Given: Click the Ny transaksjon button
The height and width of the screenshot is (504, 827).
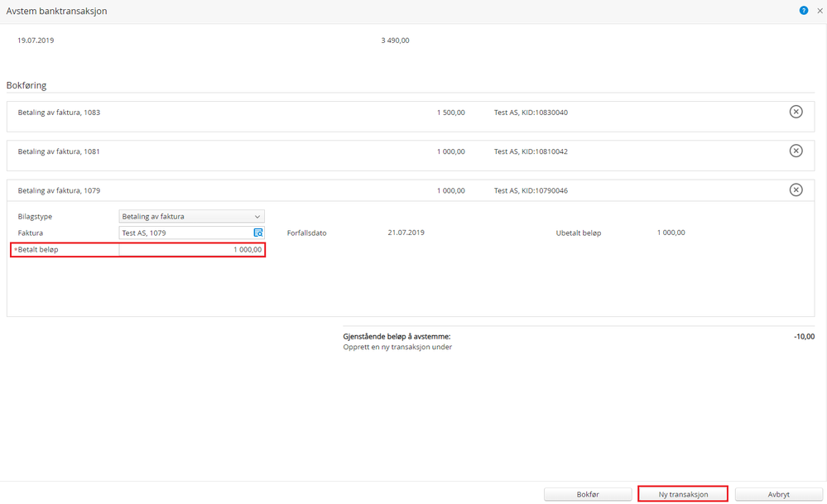Looking at the screenshot, I should point(683,494).
